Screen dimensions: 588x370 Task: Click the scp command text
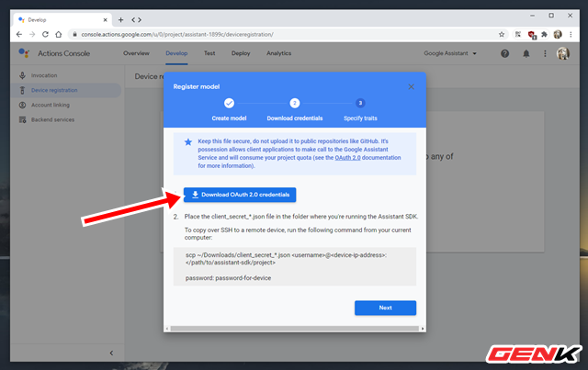click(286, 259)
